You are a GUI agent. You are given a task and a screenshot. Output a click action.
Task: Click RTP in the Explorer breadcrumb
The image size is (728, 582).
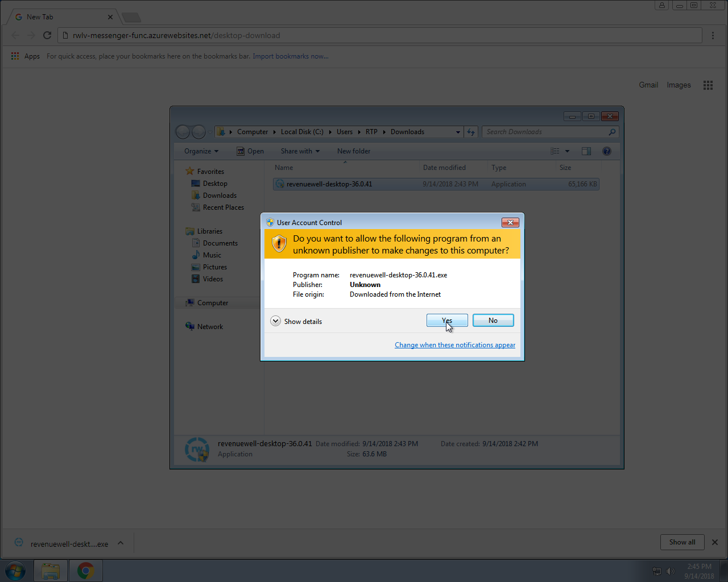371,132
